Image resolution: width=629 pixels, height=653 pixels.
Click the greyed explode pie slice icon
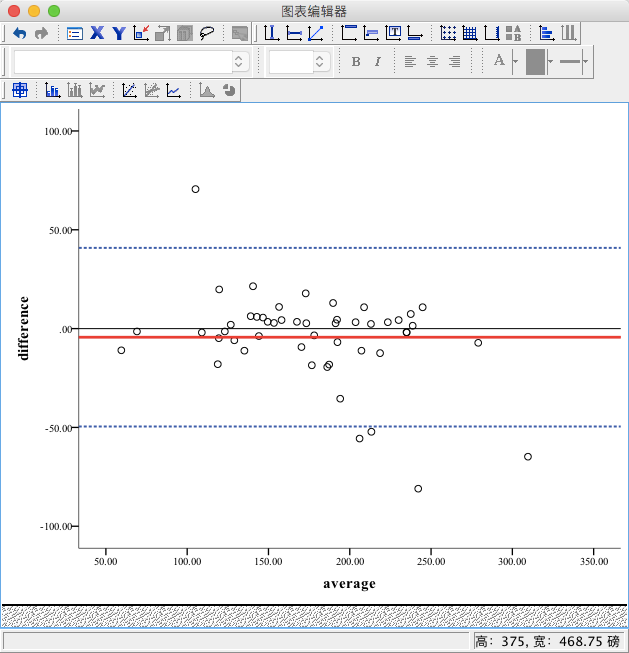coord(229,90)
